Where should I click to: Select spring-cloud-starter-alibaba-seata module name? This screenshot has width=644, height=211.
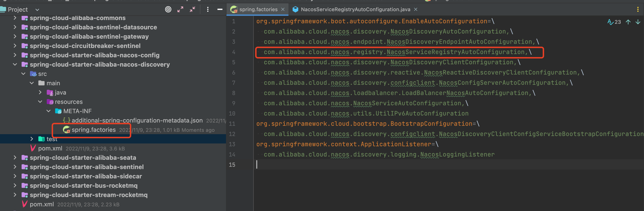(83, 157)
